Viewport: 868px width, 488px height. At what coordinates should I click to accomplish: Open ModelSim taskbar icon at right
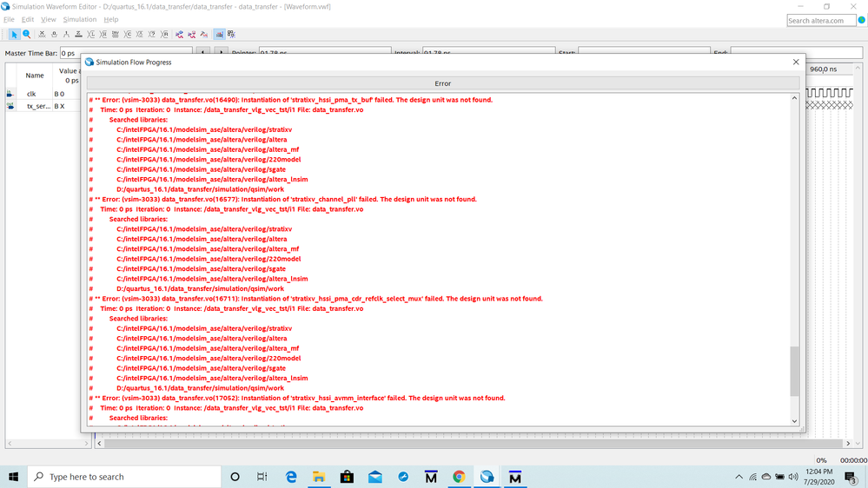[515, 477]
